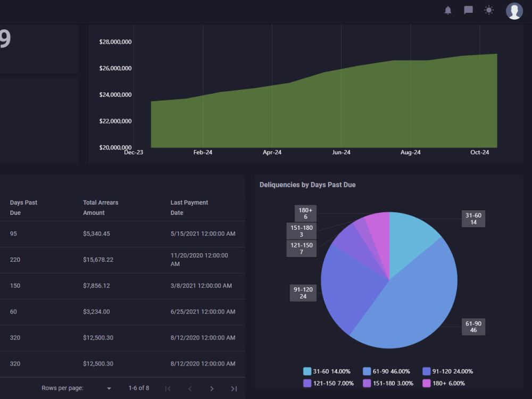Select the $7,856.12 arrears cell
The width and height of the screenshot is (532, 399).
(96, 286)
